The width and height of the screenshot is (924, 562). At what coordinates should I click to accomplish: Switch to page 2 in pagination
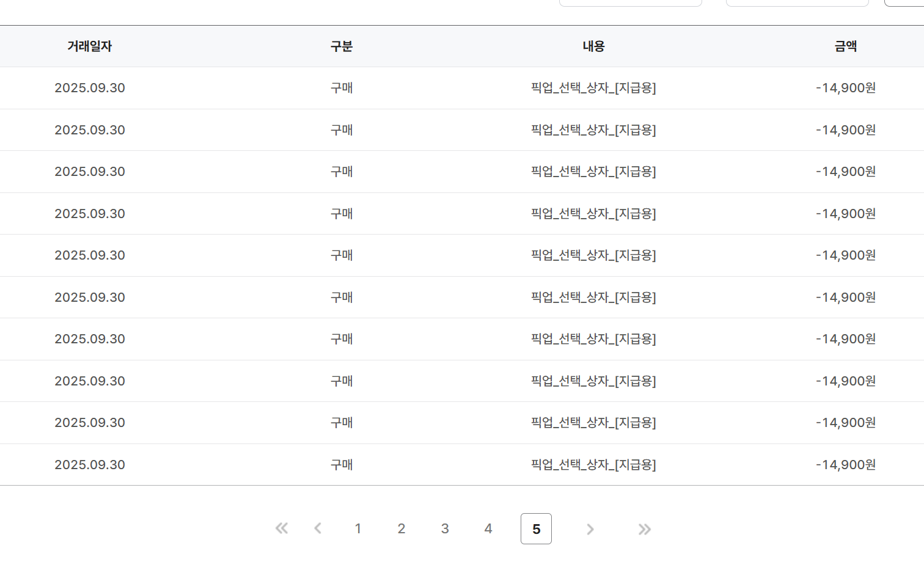[402, 528]
